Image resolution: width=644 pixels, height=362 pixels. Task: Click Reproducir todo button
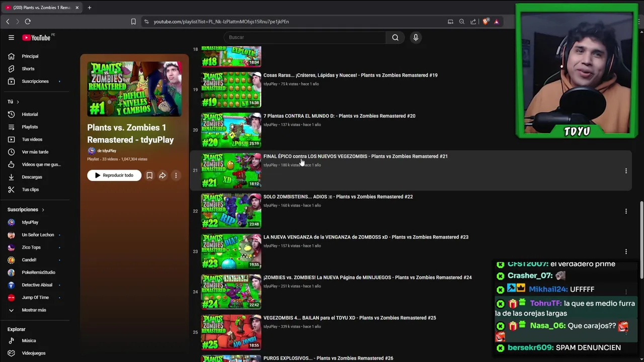coord(114,175)
